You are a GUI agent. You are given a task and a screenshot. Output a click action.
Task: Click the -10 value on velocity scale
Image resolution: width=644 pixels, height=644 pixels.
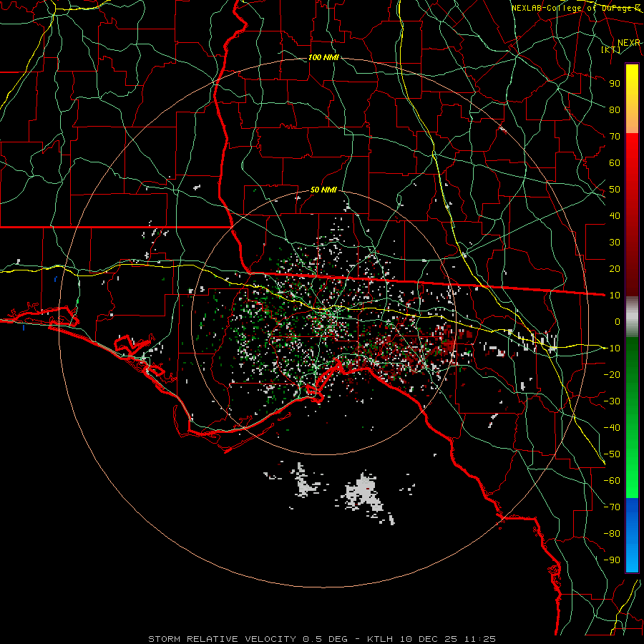point(612,348)
